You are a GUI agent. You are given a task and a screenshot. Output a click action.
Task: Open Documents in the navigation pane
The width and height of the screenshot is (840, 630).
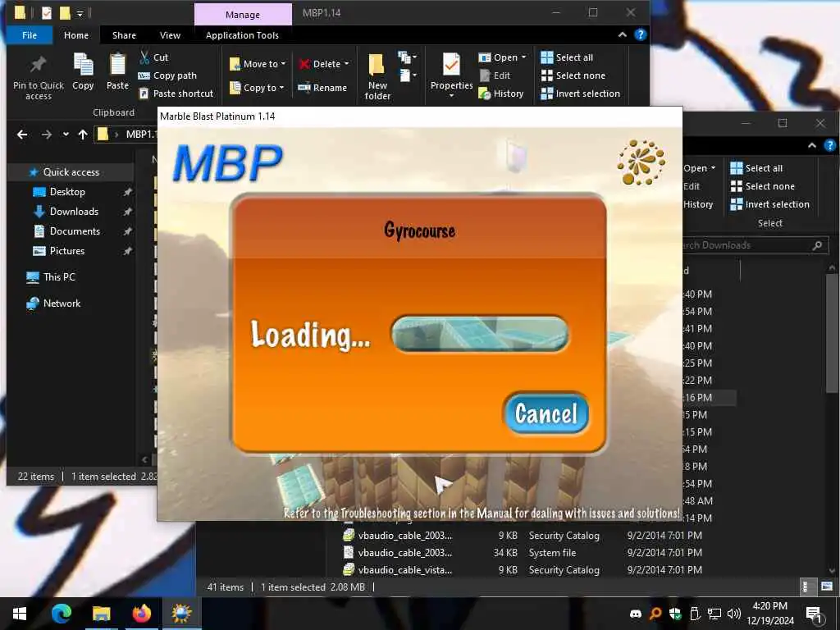pyautogui.click(x=75, y=231)
